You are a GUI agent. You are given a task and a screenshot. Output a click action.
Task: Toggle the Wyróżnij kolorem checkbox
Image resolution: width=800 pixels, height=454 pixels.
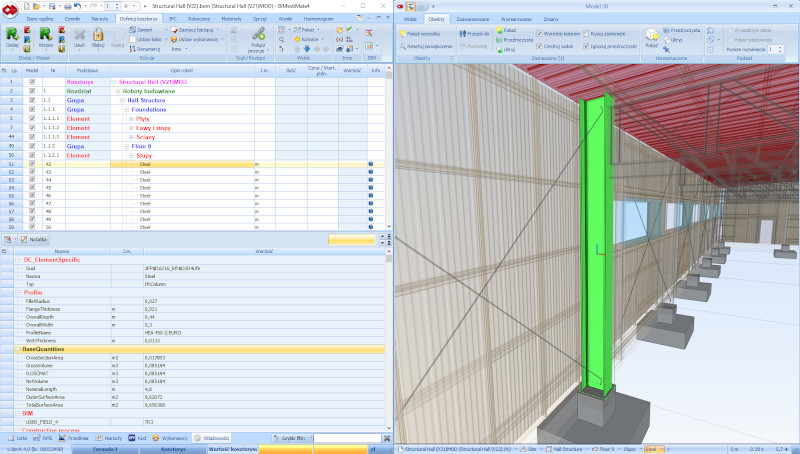click(540, 32)
